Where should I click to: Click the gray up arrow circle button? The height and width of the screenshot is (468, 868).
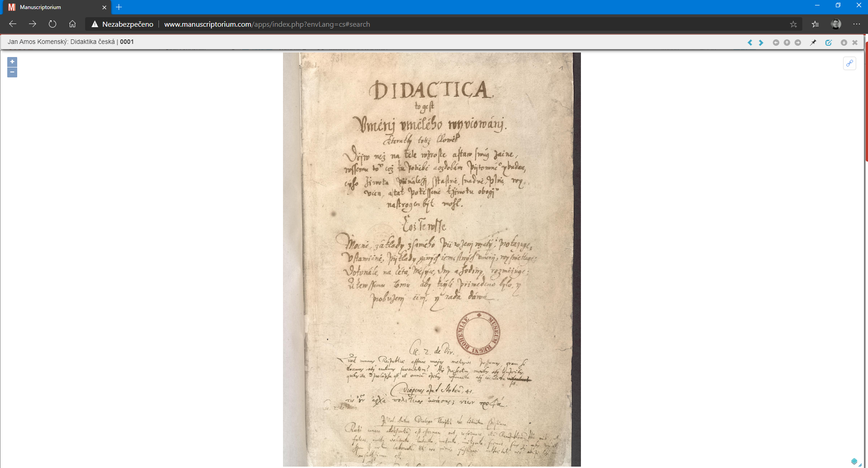pyautogui.click(x=787, y=43)
